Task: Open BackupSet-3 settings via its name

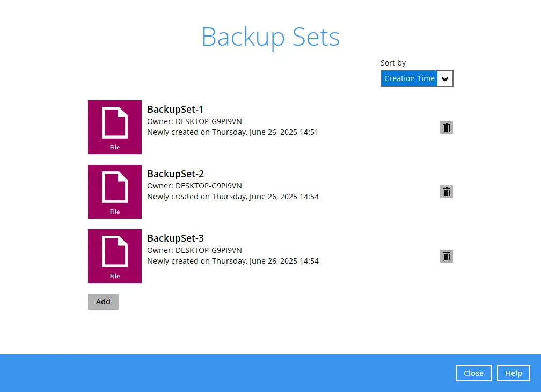Action: 176,238
